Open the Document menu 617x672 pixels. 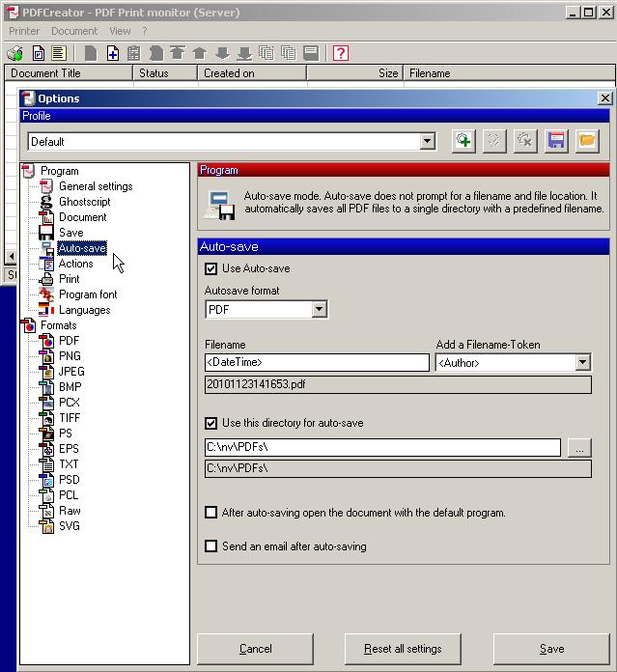click(x=74, y=31)
